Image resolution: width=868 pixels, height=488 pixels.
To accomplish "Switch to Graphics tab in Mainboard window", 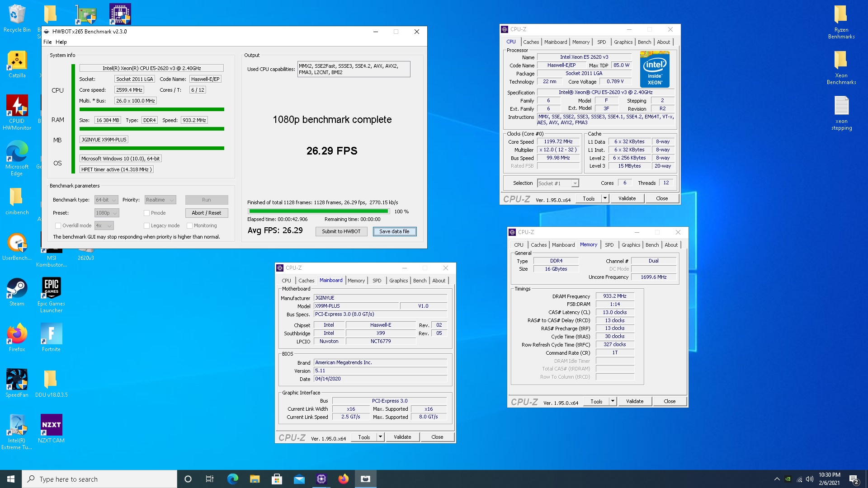I will point(398,281).
